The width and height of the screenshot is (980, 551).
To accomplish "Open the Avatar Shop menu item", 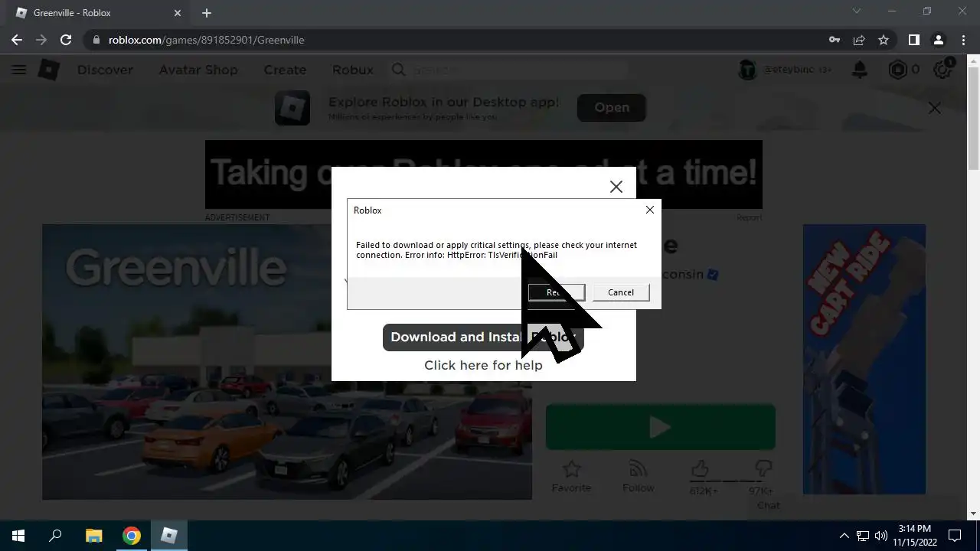I will (198, 70).
